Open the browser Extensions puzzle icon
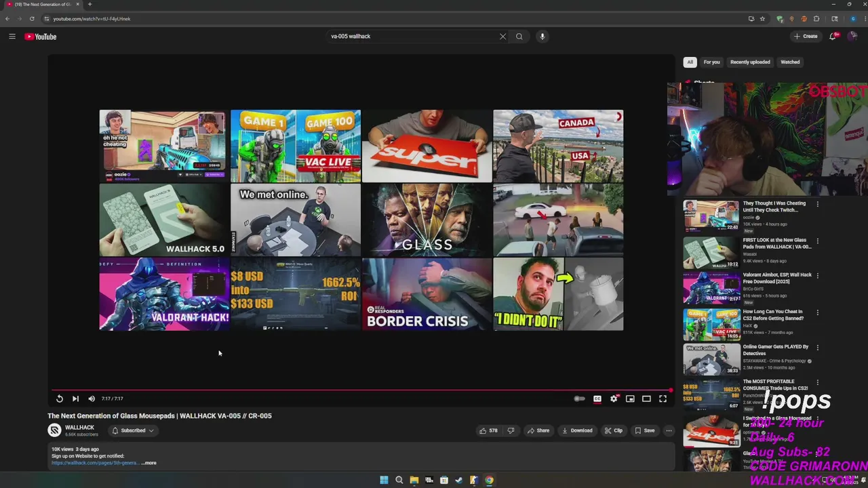868x488 pixels. pyautogui.click(x=816, y=19)
